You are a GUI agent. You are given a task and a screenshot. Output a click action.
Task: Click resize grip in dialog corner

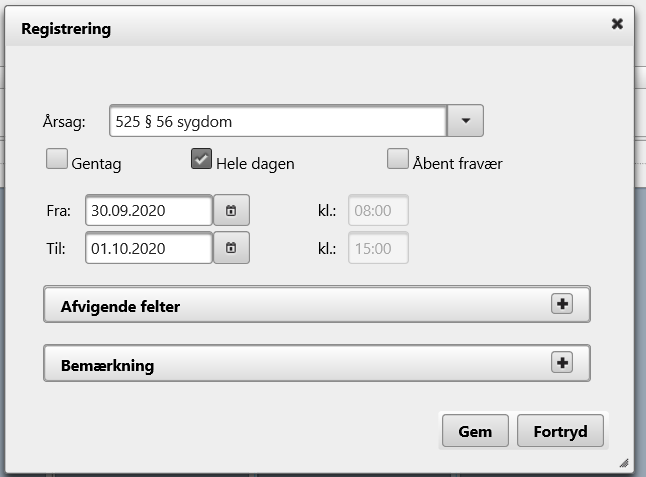coord(623,462)
